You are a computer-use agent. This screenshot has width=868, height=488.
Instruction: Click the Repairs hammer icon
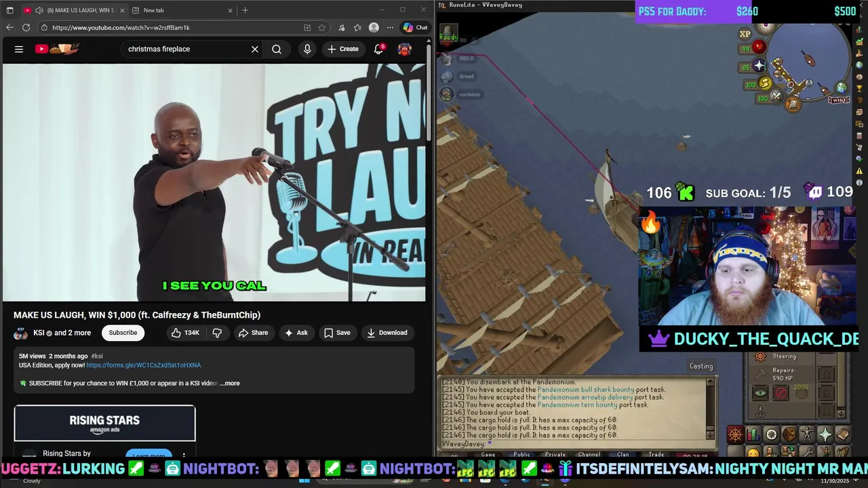[x=760, y=374]
